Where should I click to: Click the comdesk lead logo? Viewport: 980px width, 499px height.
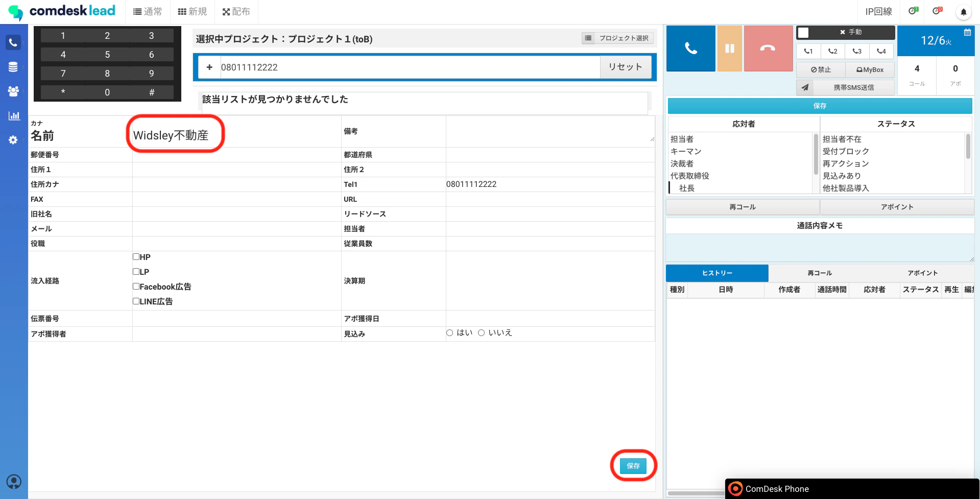click(62, 11)
